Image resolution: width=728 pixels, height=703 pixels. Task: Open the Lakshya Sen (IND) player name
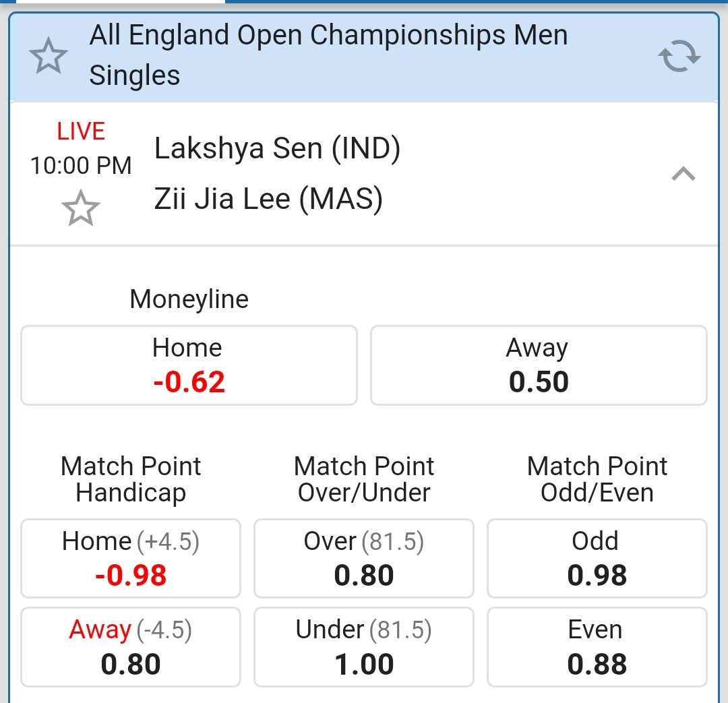pyautogui.click(x=277, y=149)
